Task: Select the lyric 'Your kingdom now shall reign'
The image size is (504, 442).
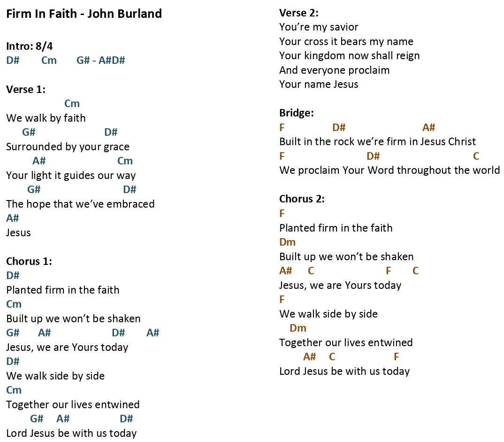Action: (350, 55)
